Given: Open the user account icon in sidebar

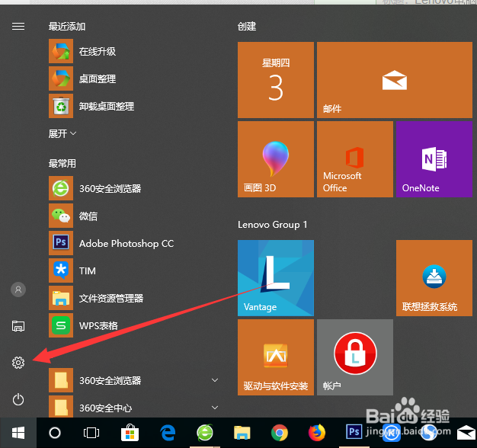Looking at the screenshot, I should [18, 290].
